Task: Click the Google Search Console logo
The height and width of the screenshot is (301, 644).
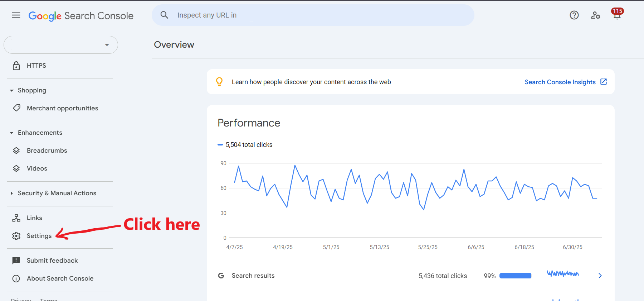Action: pyautogui.click(x=81, y=16)
